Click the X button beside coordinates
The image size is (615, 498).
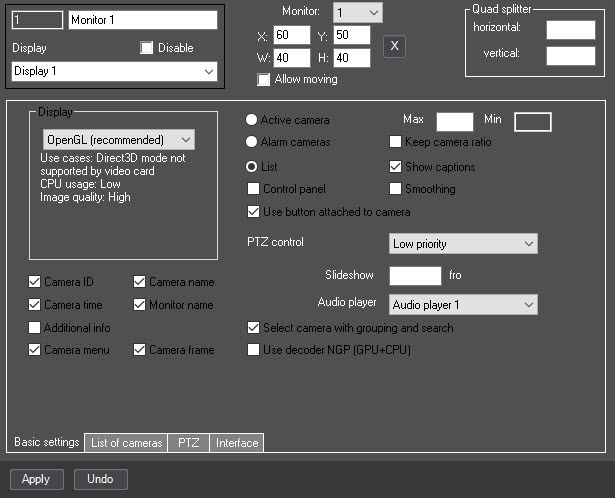click(394, 46)
